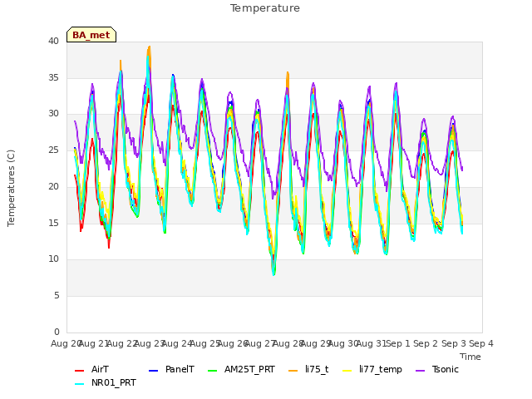Toggle the AirT legend entry
Viewport: 532px width, 399px height.
pyautogui.click(x=91, y=369)
